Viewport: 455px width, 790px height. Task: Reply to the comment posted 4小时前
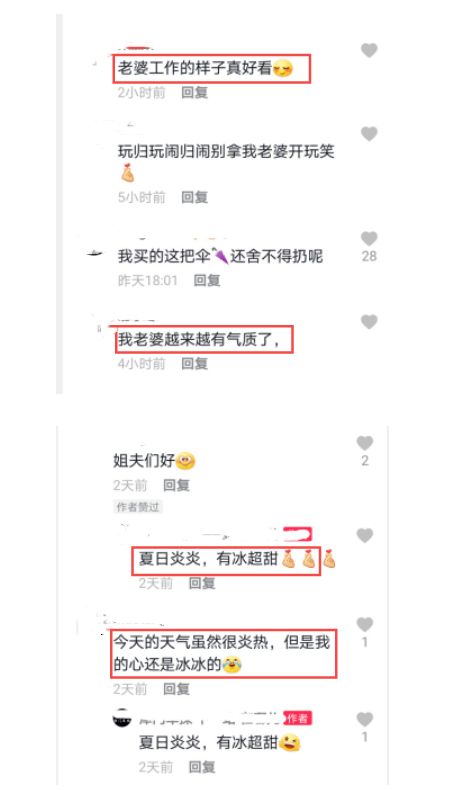point(194,363)
